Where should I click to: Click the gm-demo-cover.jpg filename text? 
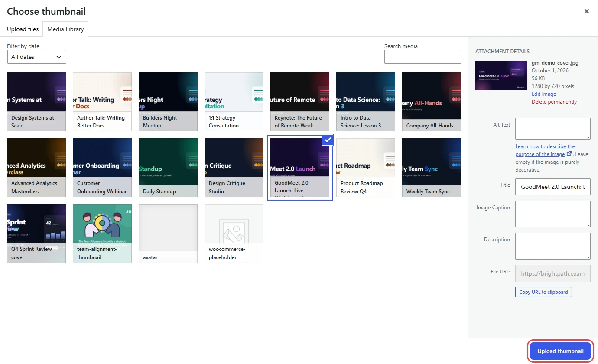tap(555, 63)
